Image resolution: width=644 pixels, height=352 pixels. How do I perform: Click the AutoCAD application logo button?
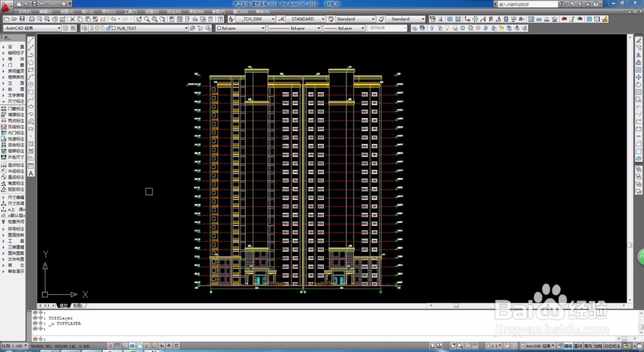(x=6, y=6)
